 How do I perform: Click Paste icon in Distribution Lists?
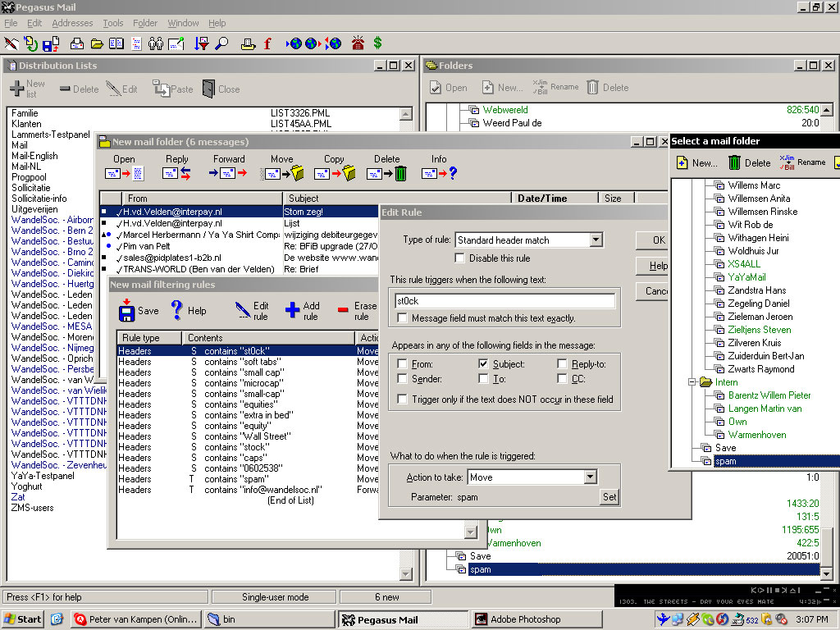(x=161, y=89)
